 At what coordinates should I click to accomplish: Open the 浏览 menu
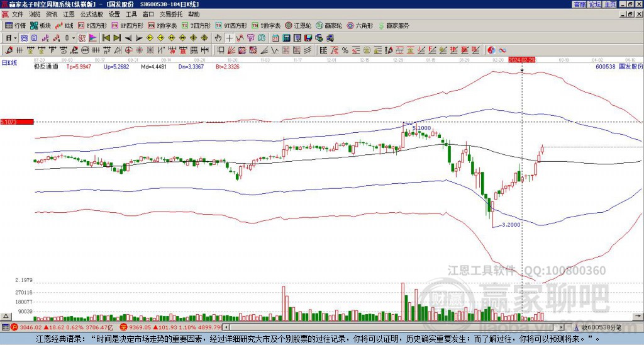(35, 14)
